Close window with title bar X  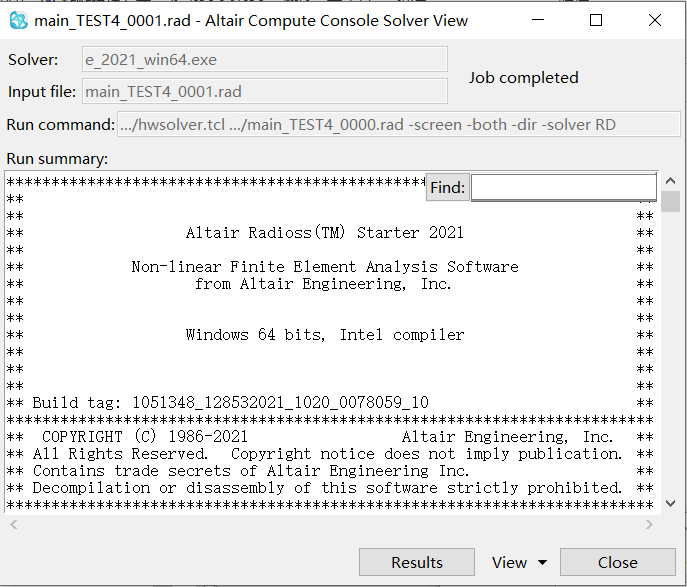click(655, 20)
